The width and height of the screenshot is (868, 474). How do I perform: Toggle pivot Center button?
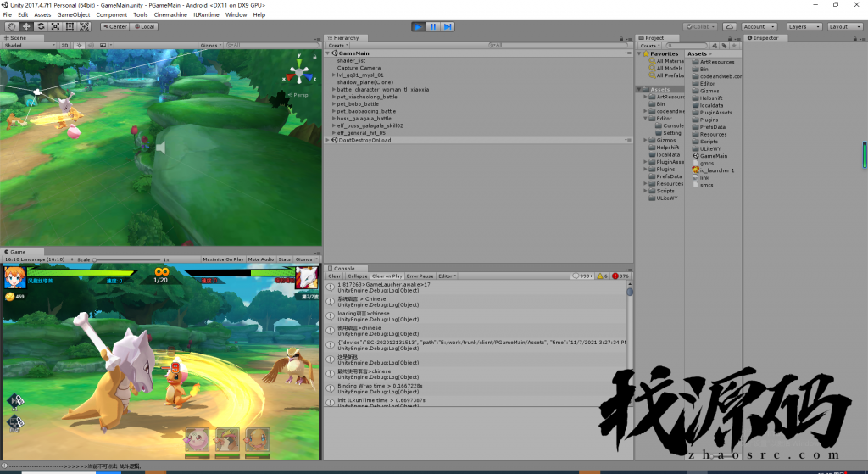pyautogui.click(x=114, y=26)
